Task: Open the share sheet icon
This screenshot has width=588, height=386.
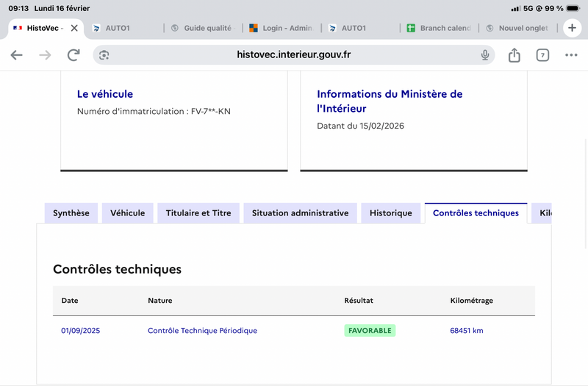Action: (x=514, y=55)
